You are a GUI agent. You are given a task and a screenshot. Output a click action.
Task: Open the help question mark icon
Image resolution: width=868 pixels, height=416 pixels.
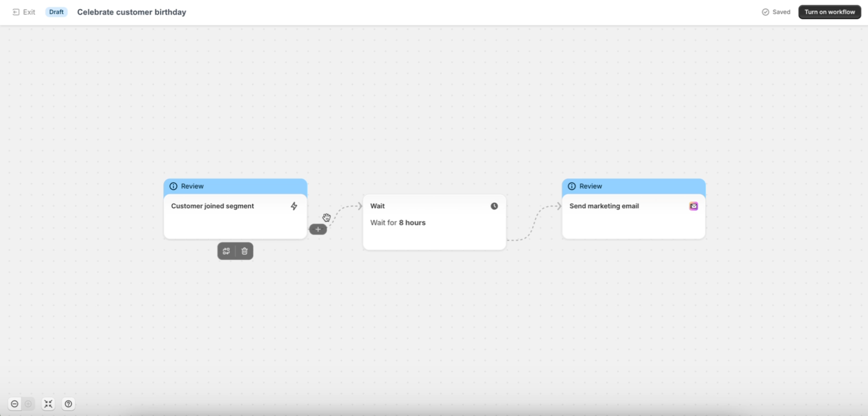pos(68,404)
